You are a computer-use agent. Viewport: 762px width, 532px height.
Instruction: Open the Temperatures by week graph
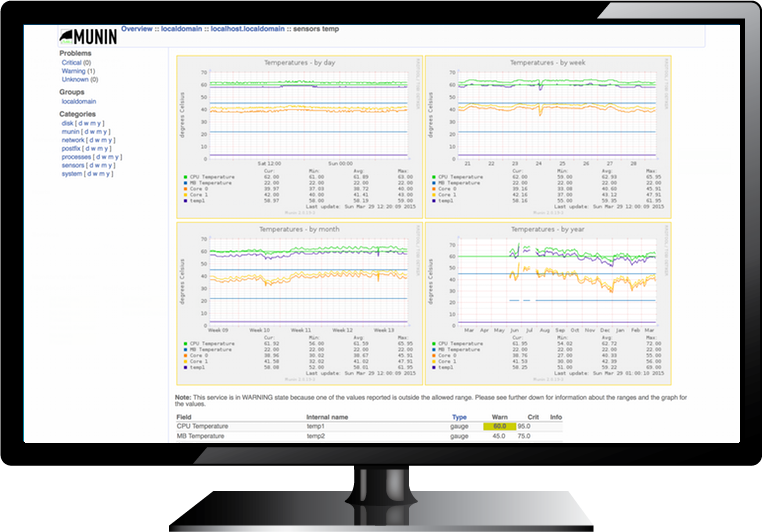(x=548, y=137)
